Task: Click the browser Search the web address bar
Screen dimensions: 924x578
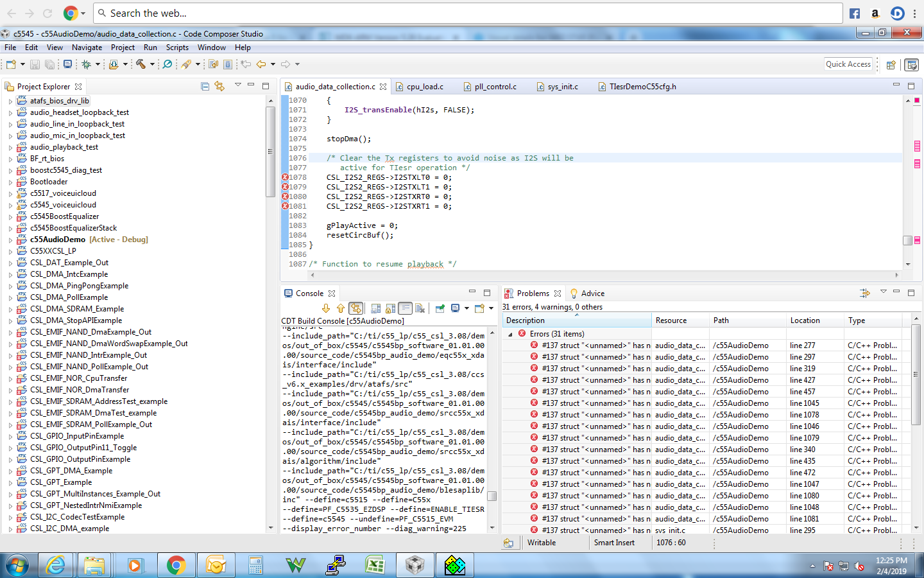Action: click(x=468, y=13)
